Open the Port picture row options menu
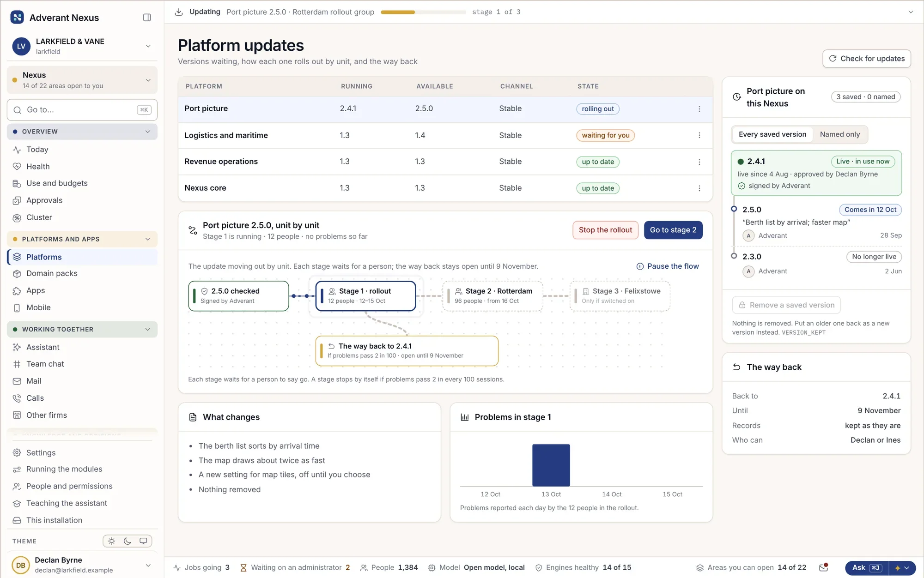This screenshot has height=578, width=924. tap(699, 109)
